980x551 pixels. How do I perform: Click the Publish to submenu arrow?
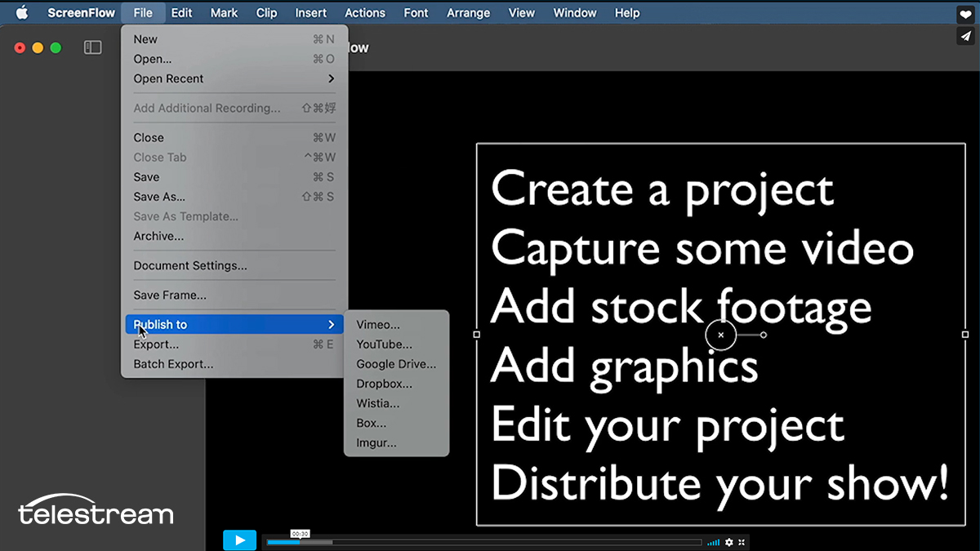click(x=331, y=324)
